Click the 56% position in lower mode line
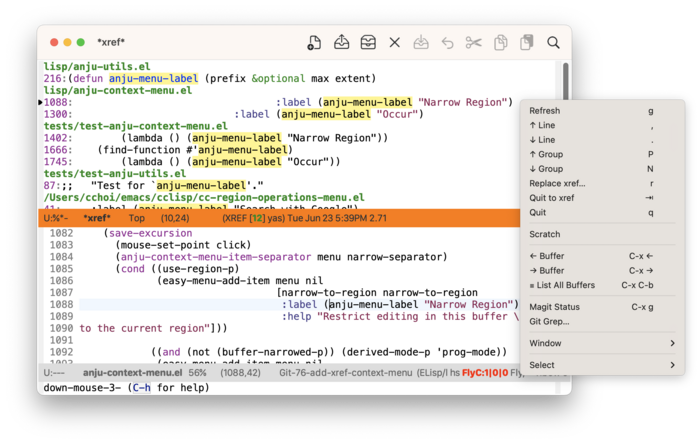The width and height of the screenshot is (700, 444). tap(197, 373)
